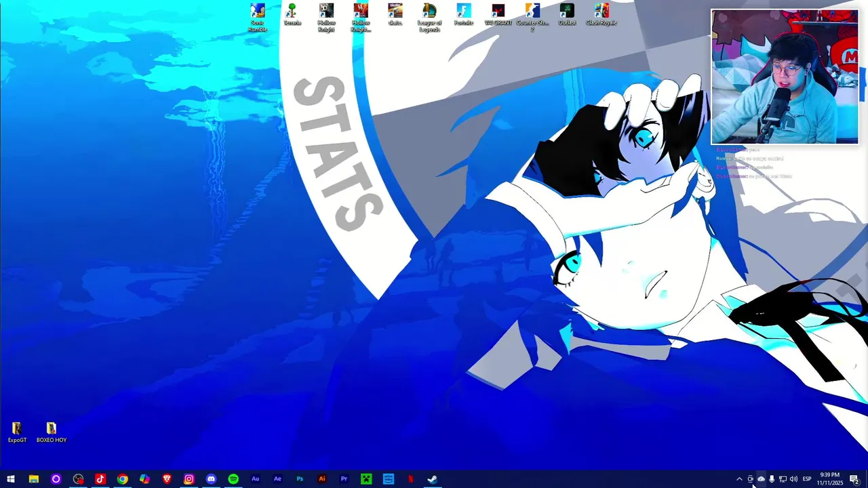Launch Google Chrome from the taskbar
The height and width of the screenshot is (488, 868).
(122, 479)
